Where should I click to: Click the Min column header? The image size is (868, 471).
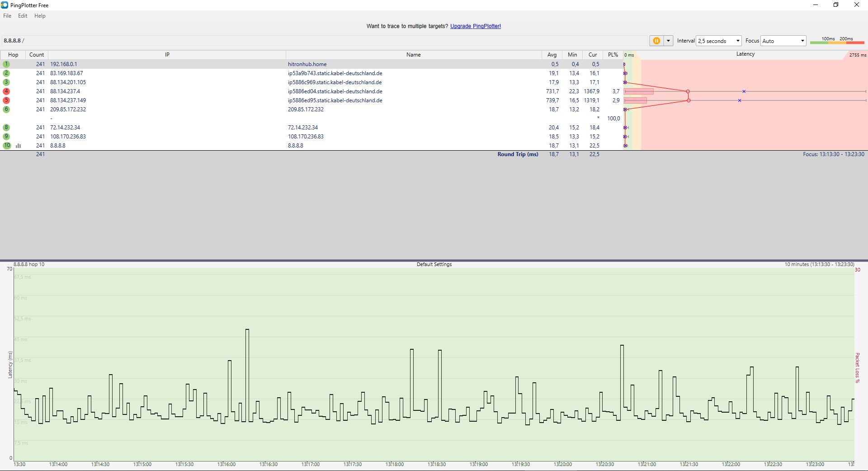click(572, 55)
